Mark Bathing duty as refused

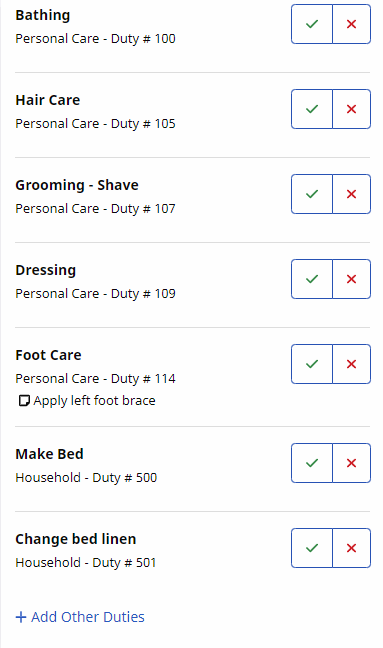tap(352, 24)
